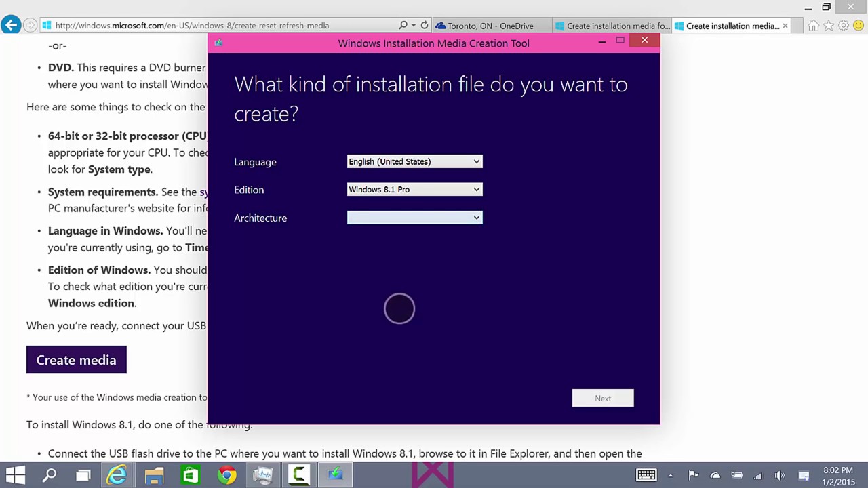Open the touch keyboard tray icon

[646, 475]
